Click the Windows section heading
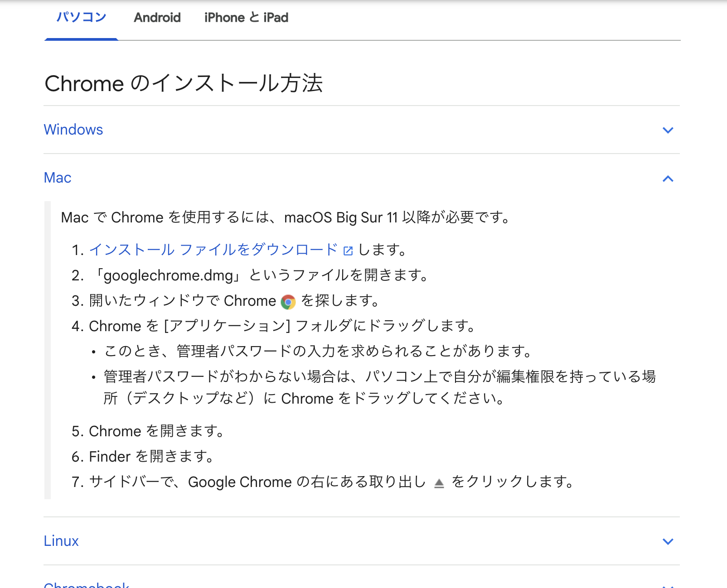This screenshot has width=727, height=588. pyautogui.click(x=73, y=130)
